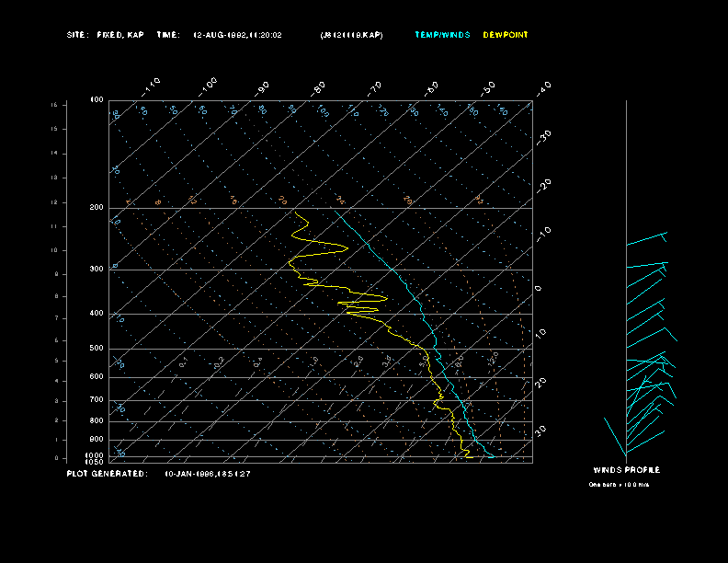Click the 500 pressure level axis label
Viewport: 728px width, 563px height.
pyautogui.click(x=96, y=349)
